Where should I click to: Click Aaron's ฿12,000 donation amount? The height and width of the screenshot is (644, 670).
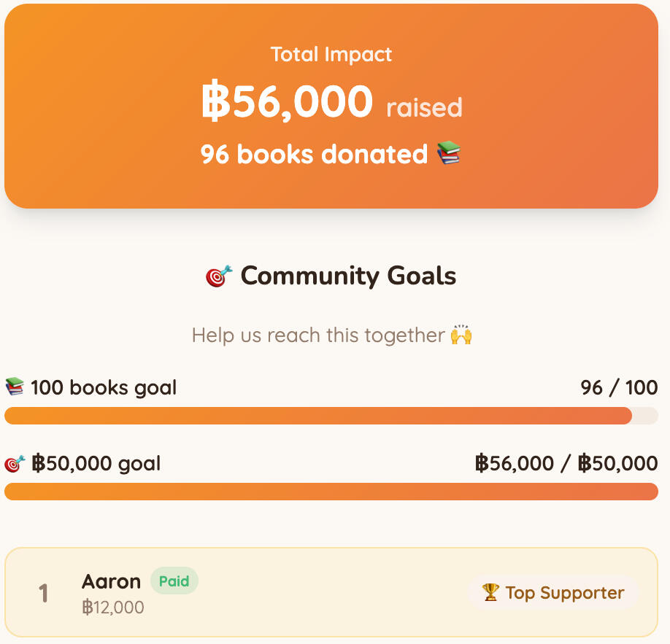pyautogui.click(x=113, y=608)
